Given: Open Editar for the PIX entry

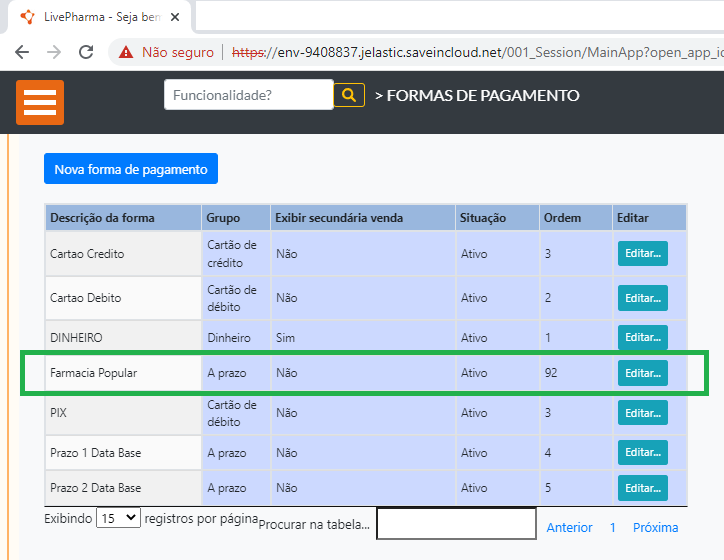Looking at the screenshot, I should point(642,413).
